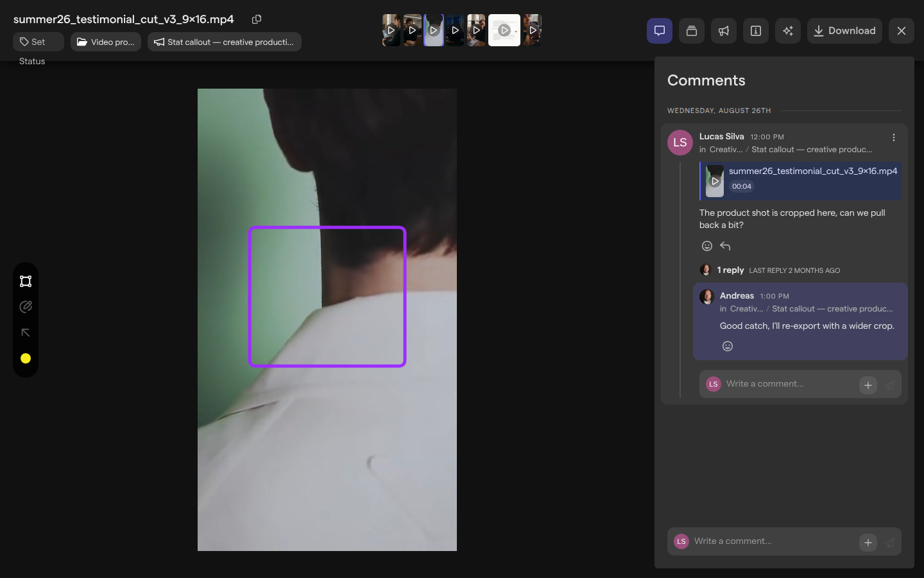Click the thread reply comment field
924x578 pixels.
pyautogui.click(x=789, y=384)
